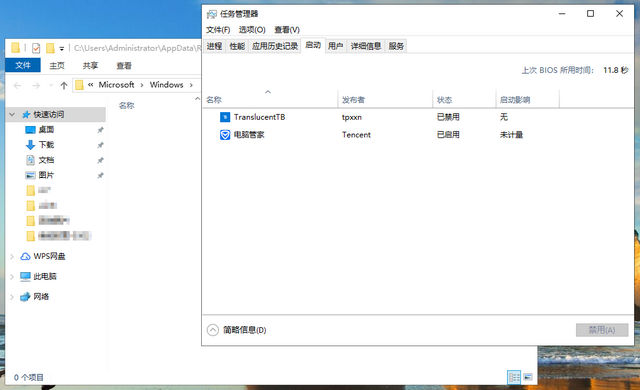The image size is (640, 390).
Task: Click new folder icon in Explorer quick toolbar
Action: coord(50,48)
